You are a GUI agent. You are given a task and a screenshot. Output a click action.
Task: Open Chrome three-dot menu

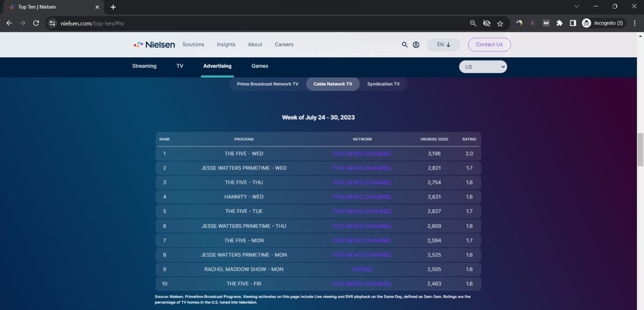click(635, 23)
